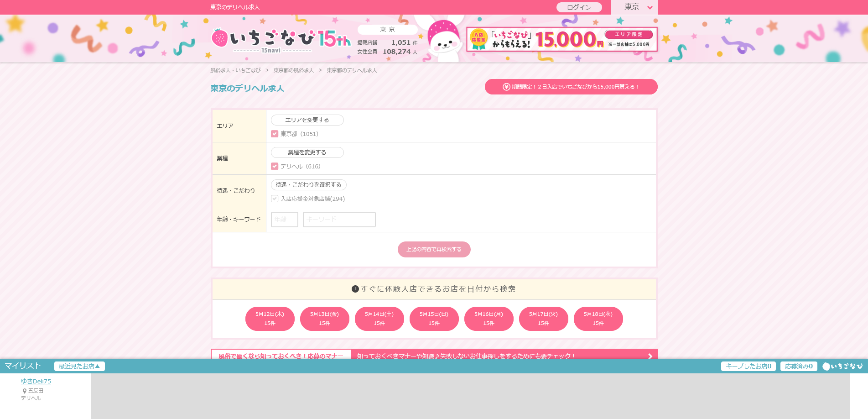Viewport: 868px width, 419px height.
Task: Select date 5月18日(水) 15件
Action: (x=598, y=319)
